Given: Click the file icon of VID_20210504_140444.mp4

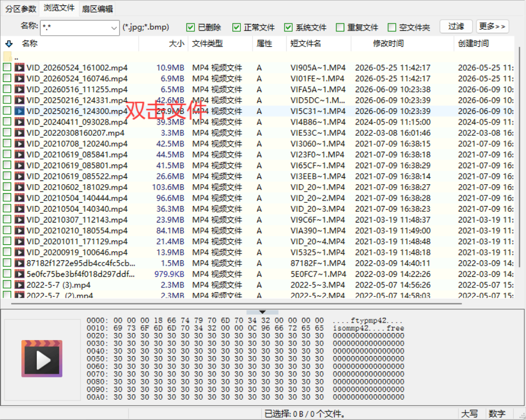Looking at the screenshot, I should tap(20, 198).
